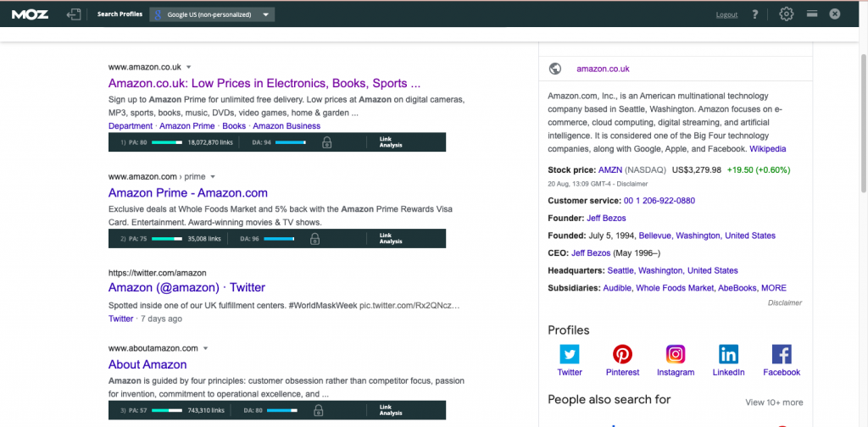The width and height of the screenshot is (868, 427).
Task: Click the PA: 80 progress bar
Action: pos(167,142)
